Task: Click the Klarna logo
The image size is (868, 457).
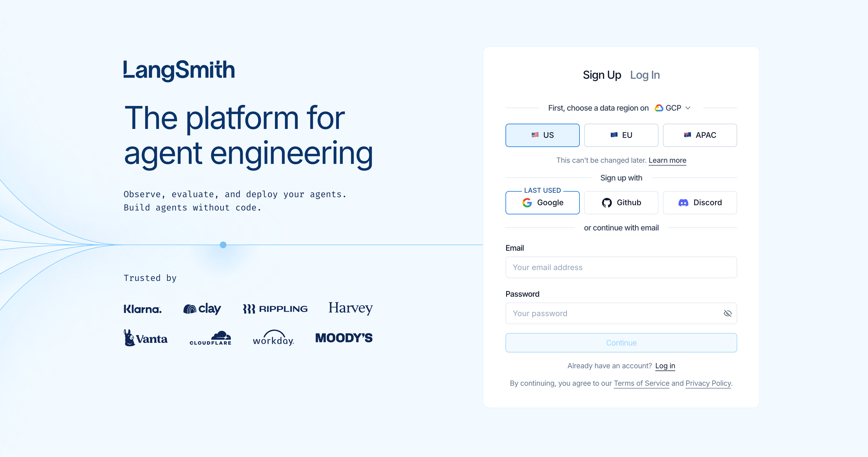Action: click(x=142, y=309)
